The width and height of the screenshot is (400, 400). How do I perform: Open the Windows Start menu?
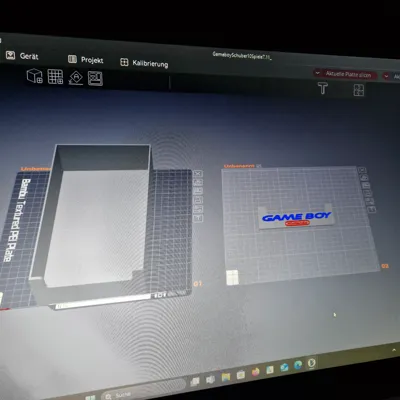(90, 397)
